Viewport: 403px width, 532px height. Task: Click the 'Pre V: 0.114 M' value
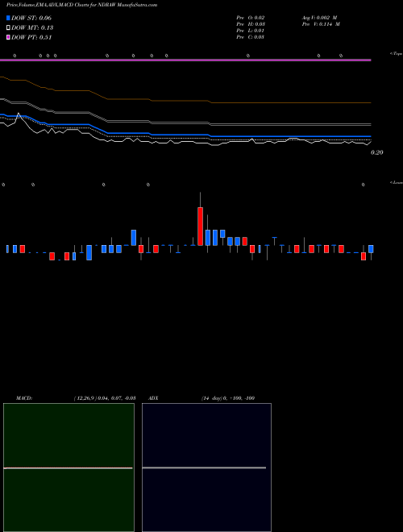[x=321, y=24]
